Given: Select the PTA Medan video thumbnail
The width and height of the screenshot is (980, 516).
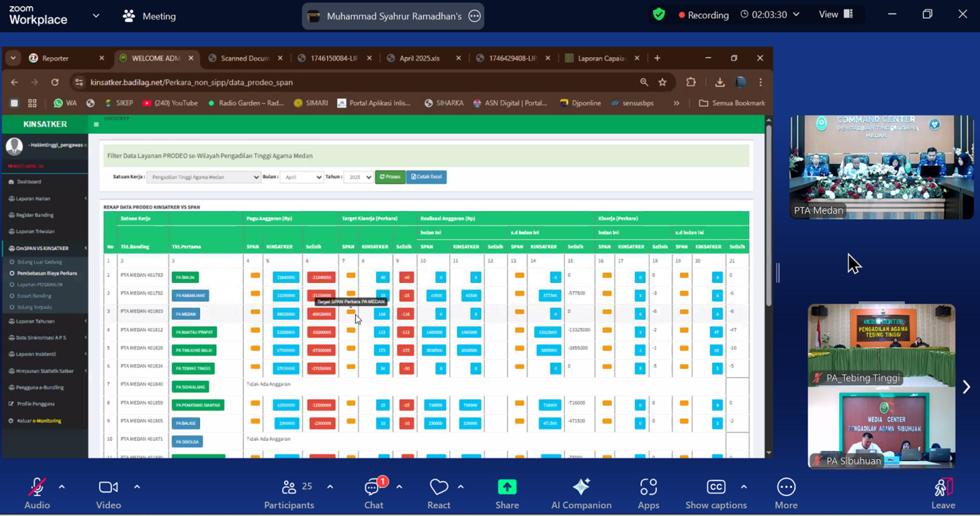Looking at the screenshot, I should 881,167.
